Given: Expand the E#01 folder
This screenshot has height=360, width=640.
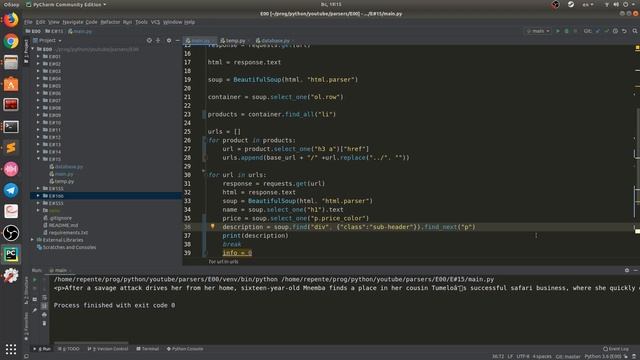Looking at the screenshot, I should pos(38,56).
